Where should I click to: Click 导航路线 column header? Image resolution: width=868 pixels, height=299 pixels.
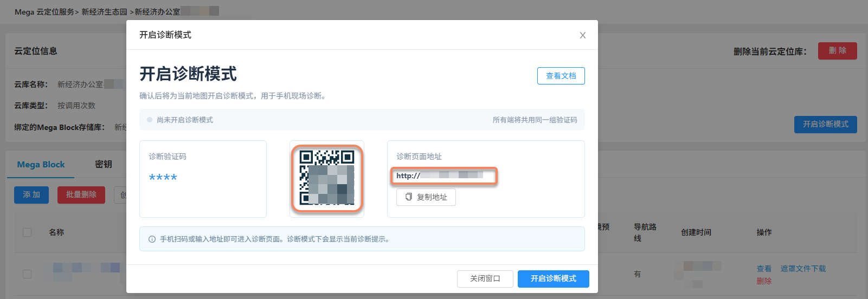pyautogui.click(x=645, y=232)
